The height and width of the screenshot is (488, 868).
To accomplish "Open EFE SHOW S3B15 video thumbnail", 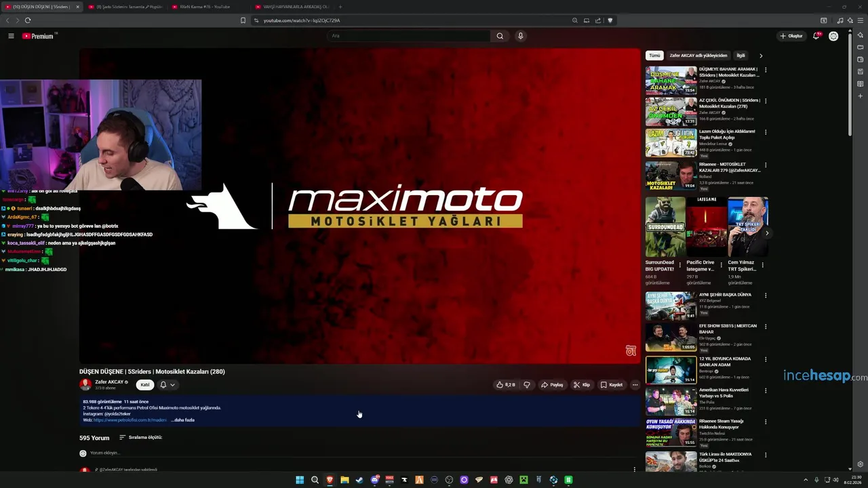I will pyautogui.click(x=671, y=337).
